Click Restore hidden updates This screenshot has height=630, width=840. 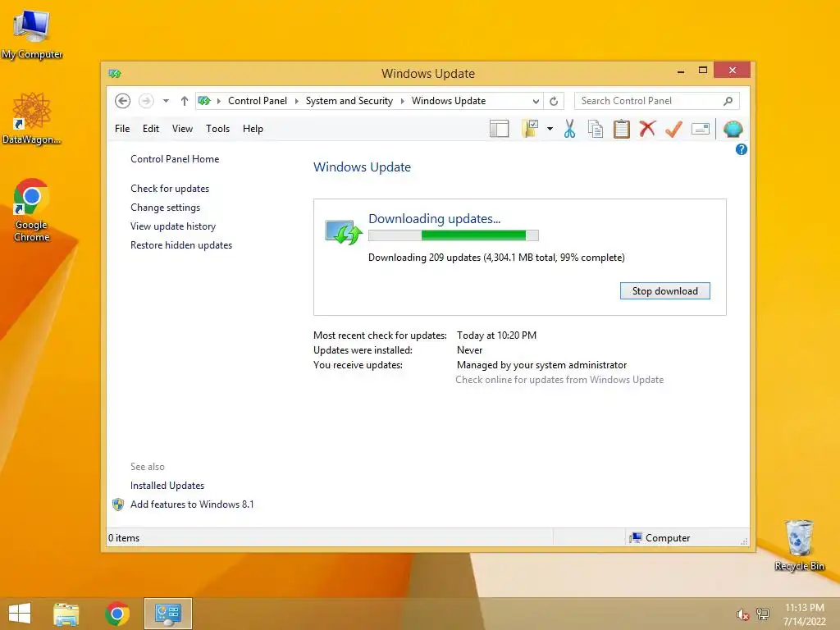tap(181, 244)
